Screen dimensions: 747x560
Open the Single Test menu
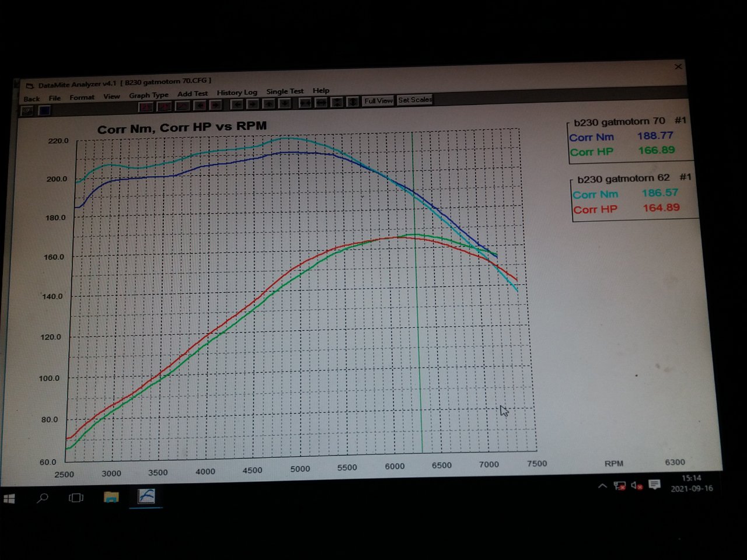point(285,91)
